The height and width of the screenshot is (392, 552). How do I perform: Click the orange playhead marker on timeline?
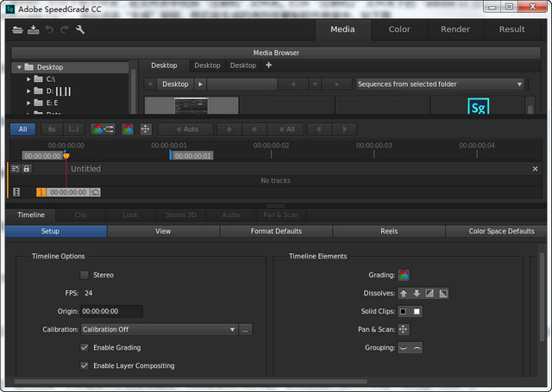pos(66,155)
